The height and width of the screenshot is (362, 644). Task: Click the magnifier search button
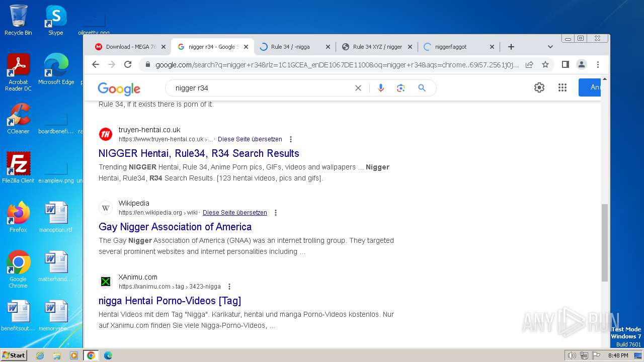coord(422,88)
